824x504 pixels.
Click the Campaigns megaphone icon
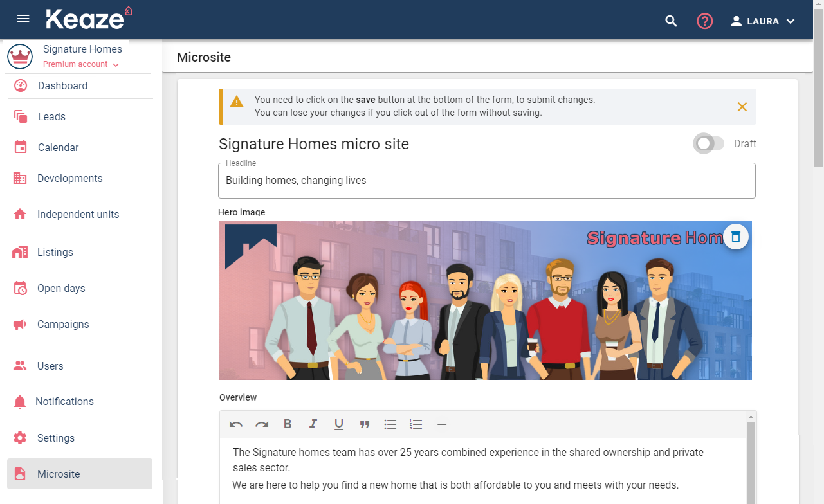(20, 324)
